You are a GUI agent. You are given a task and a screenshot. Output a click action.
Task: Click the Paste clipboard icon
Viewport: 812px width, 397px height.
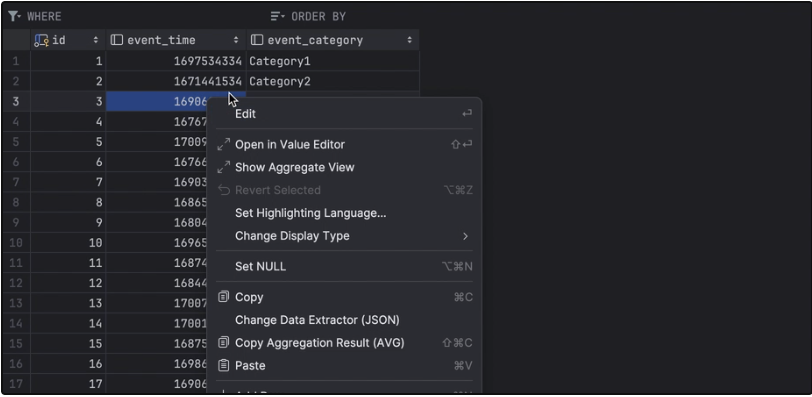point(223,365)
